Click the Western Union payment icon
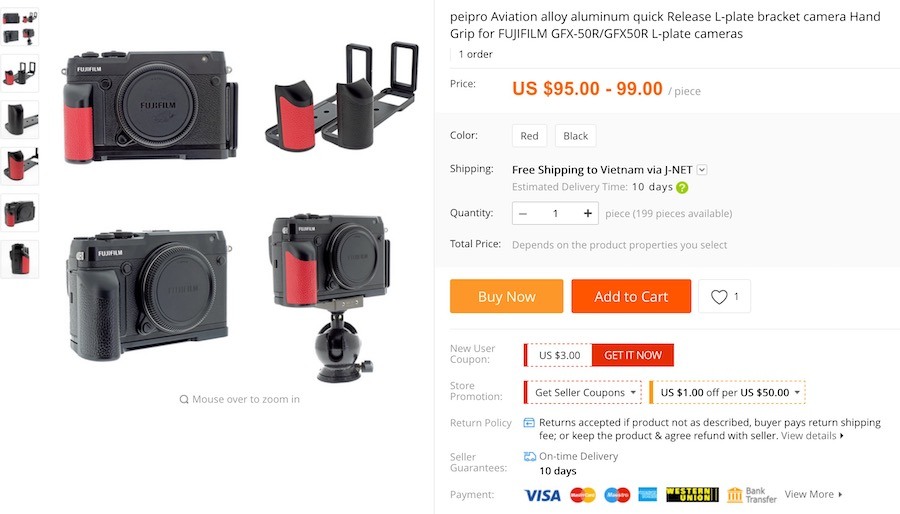Image resolution: width=900 pixels, height=514 pixels. click(x=692, y=494)
